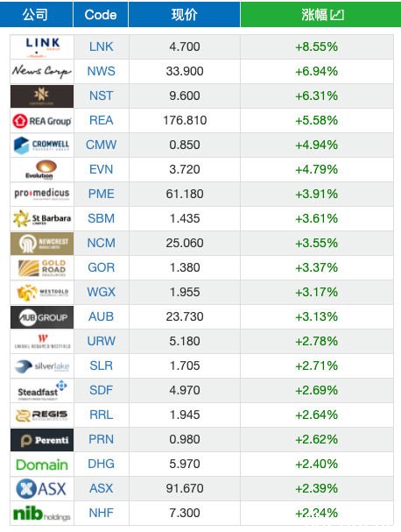Click the Cromwell Property Group logo
401x532 pixels.
[42, 145]
